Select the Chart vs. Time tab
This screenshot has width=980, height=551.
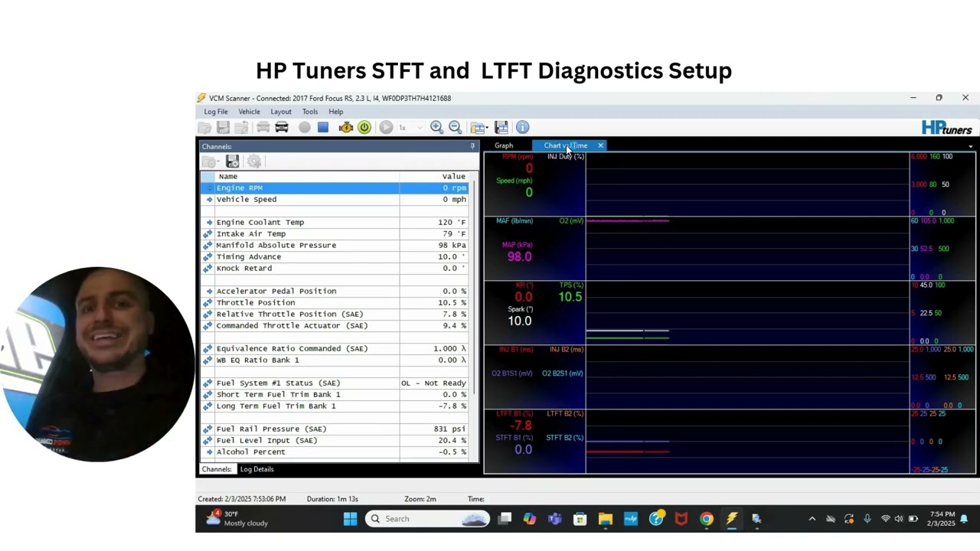click(566, 145)
